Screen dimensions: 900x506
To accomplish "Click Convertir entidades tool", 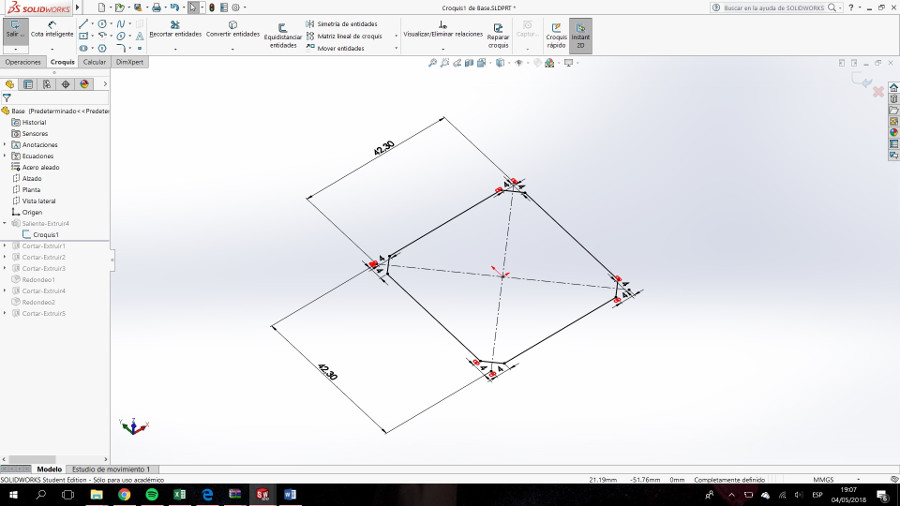I will (x=232, y=30).
